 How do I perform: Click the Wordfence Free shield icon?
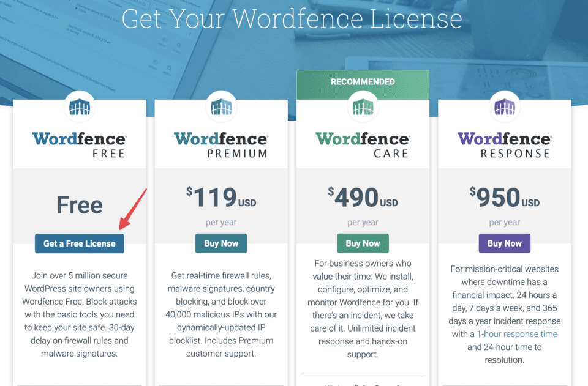click(x=79, y=108)
